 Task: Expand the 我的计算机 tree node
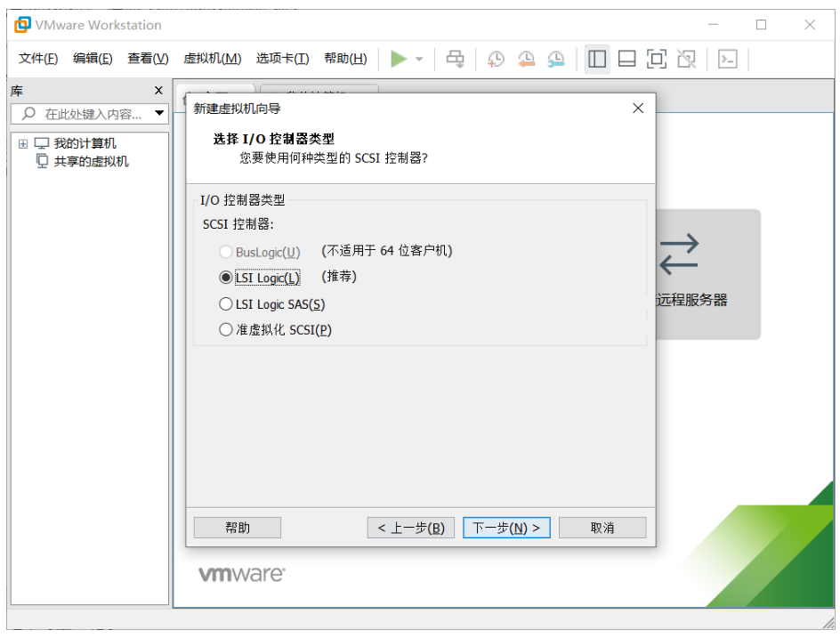(23, 143)
